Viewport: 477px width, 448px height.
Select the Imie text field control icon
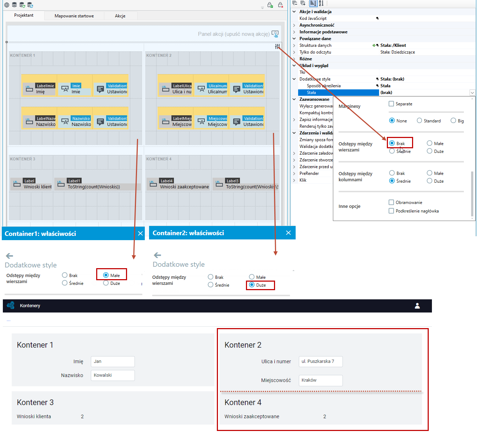tap(65, 89)
